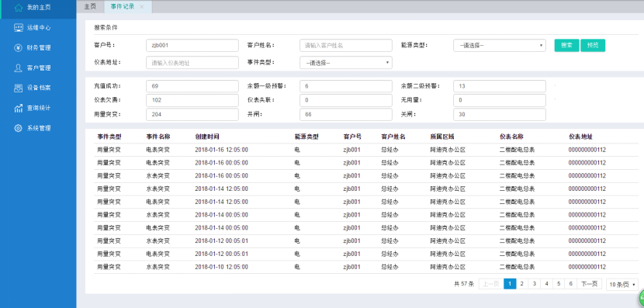Click timestamp 2018-01-10 12:05:00
644x308 pixels.
click(x=221, y=267)
